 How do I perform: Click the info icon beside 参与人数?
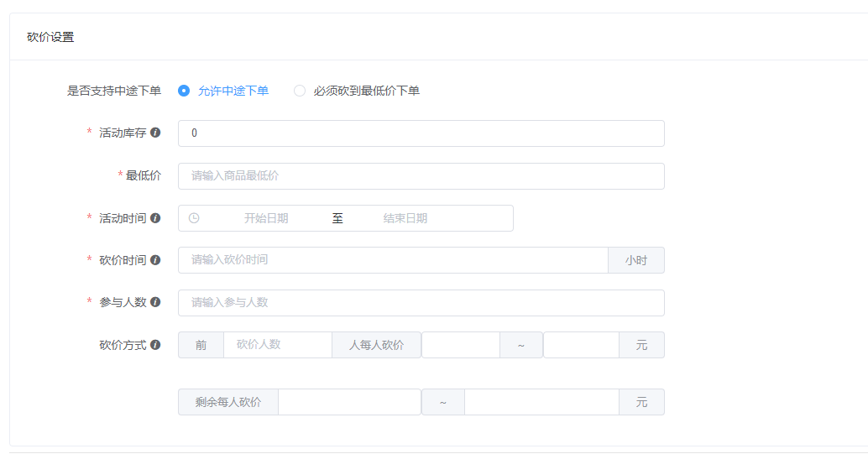(155, 302)
